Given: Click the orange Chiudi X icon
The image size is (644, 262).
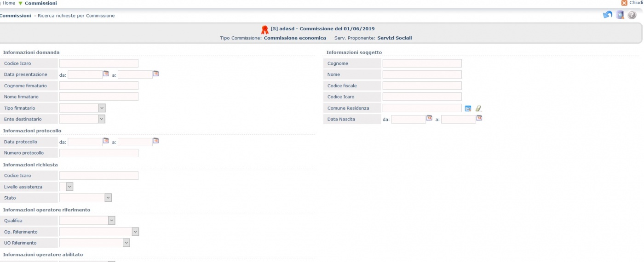Looking at the screenshot, I should (x=624, y=3).
